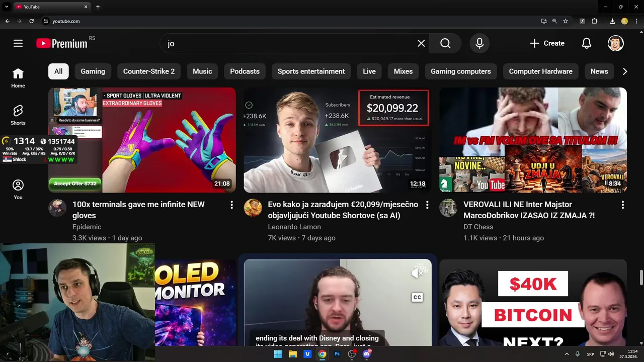Go back in the browser

[x=7, y=21]
